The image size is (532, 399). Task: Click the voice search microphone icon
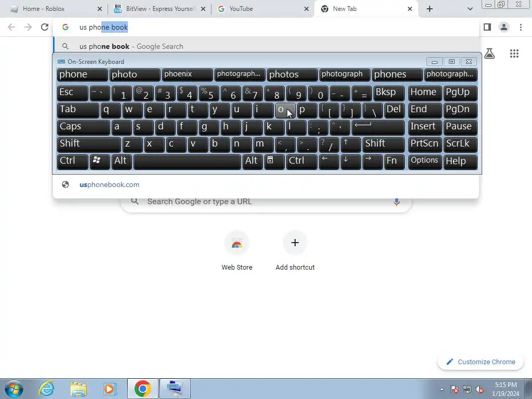[x=396, y=202]
